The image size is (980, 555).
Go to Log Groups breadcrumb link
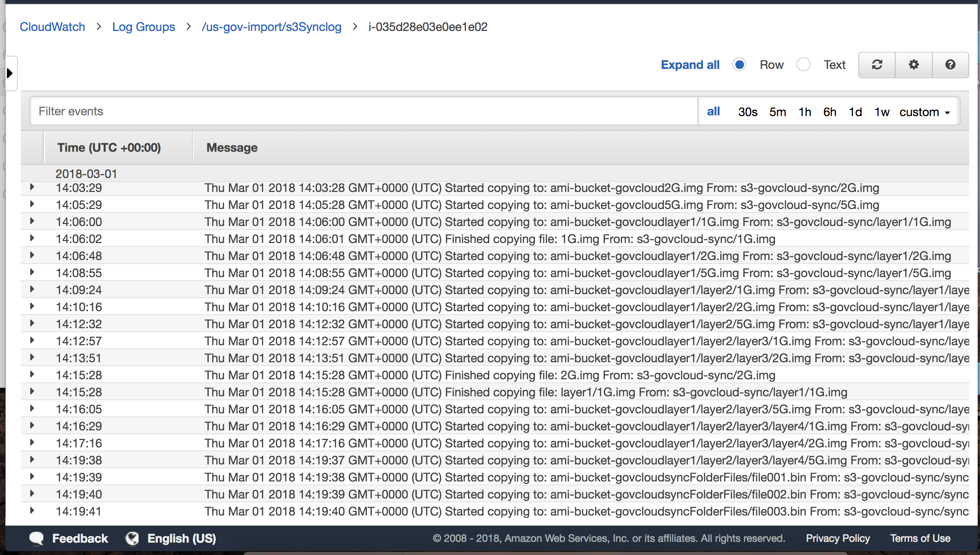click(144, 27)
